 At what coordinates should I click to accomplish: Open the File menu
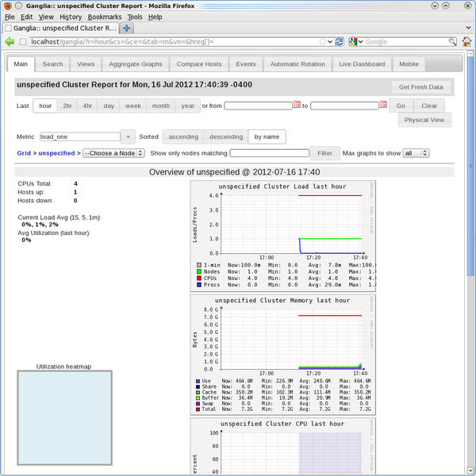(10, 17)
